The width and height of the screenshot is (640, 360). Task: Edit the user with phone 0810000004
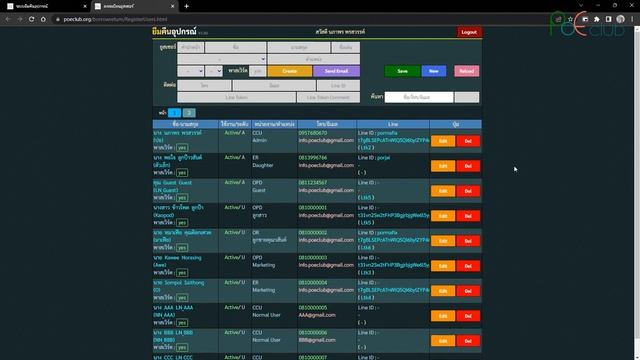point(443,291)
